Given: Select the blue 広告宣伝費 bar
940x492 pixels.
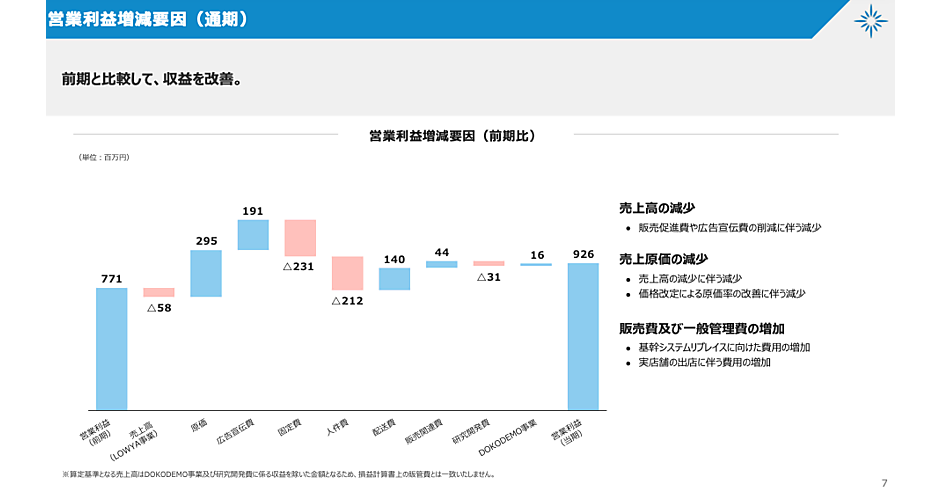Looking at the screenshot, I should click(253, 235).
